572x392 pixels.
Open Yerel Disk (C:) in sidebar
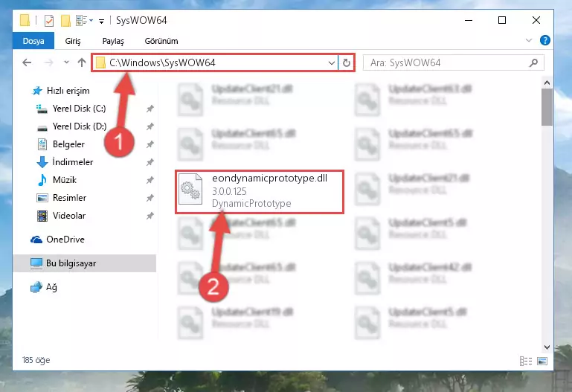point(79,109)
